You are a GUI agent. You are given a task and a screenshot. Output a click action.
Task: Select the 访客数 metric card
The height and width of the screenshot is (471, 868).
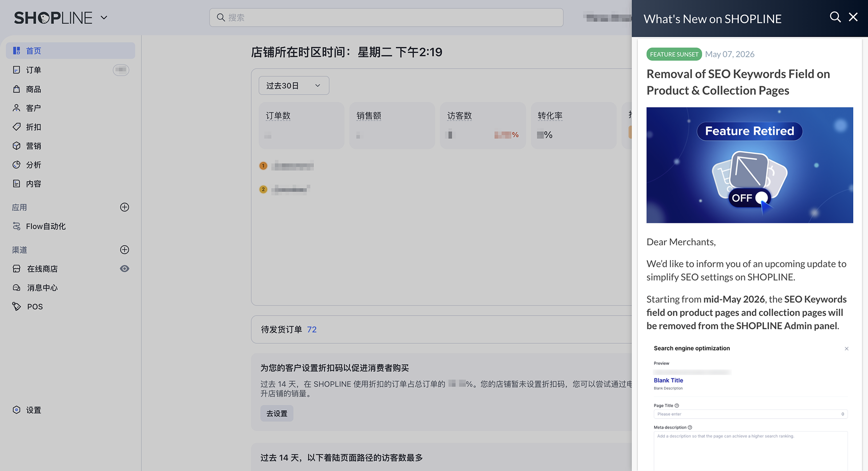pos(483,126)
